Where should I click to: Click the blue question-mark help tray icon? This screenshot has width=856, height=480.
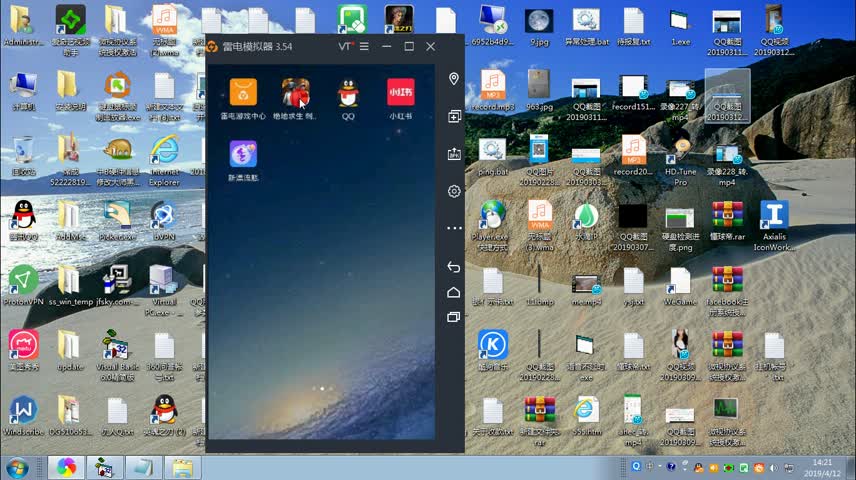click(x=671, y=467)
